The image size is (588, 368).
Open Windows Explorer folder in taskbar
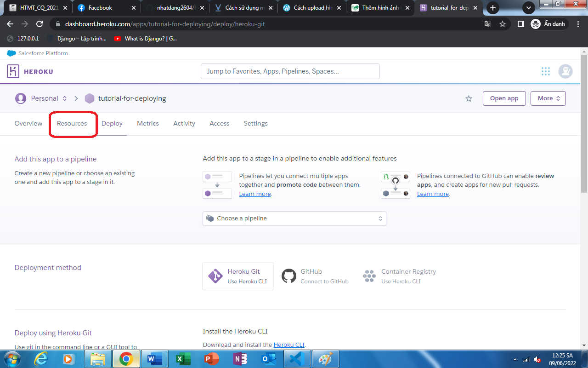[x=98, y=359]
